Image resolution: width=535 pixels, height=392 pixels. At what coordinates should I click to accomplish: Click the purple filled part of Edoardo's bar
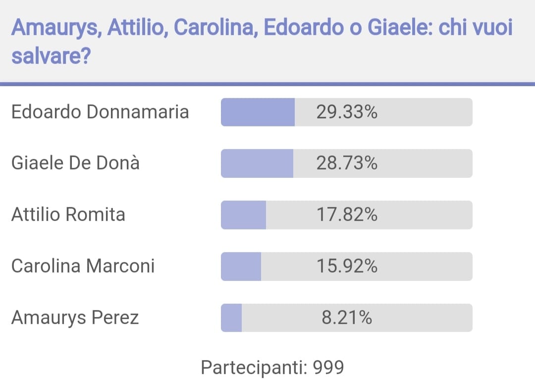258,112
